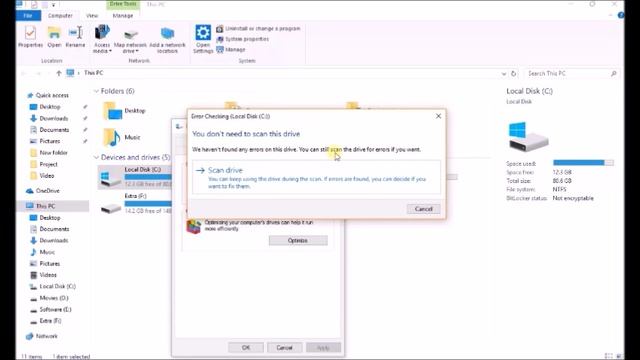Screen dimensions: 640x360
Task: Select the Extra (F:) drive icon
Action: coord(111,208)
